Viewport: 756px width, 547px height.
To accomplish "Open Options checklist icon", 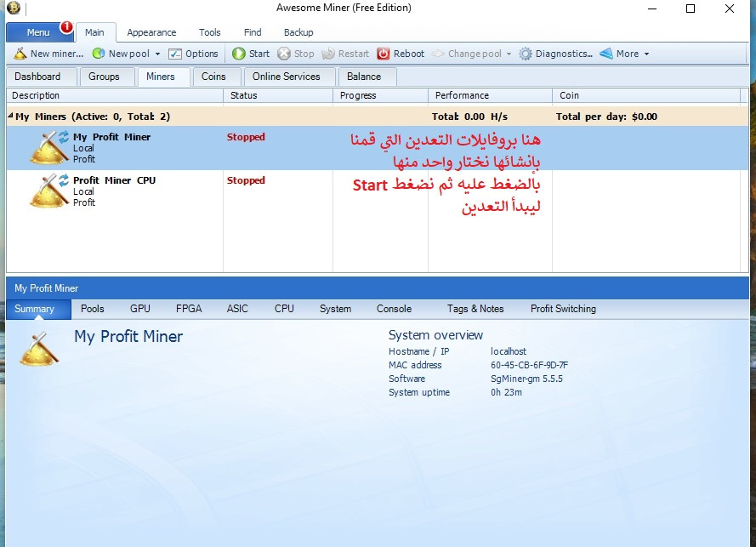I will pyautogui.click(x=175, y=54).
